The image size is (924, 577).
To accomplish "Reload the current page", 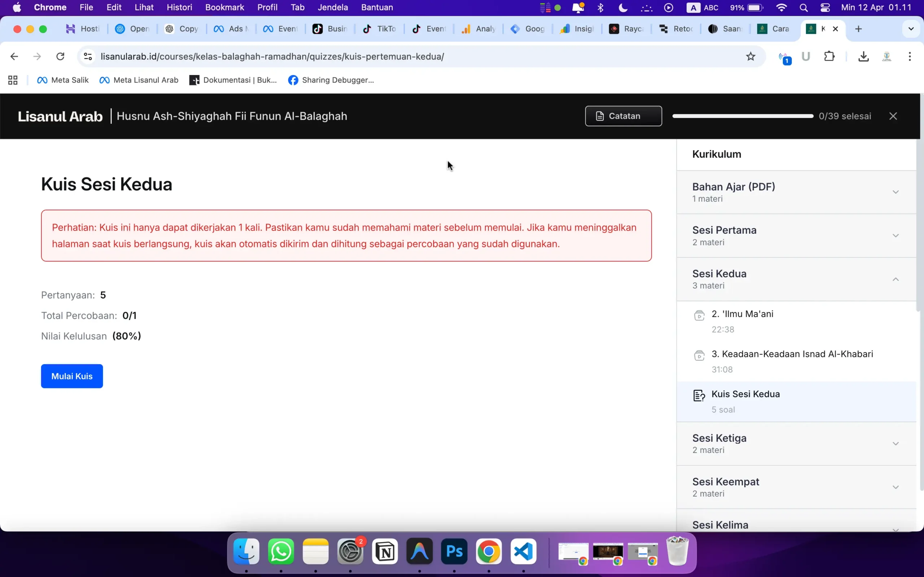I will click(x=60, y=57).
